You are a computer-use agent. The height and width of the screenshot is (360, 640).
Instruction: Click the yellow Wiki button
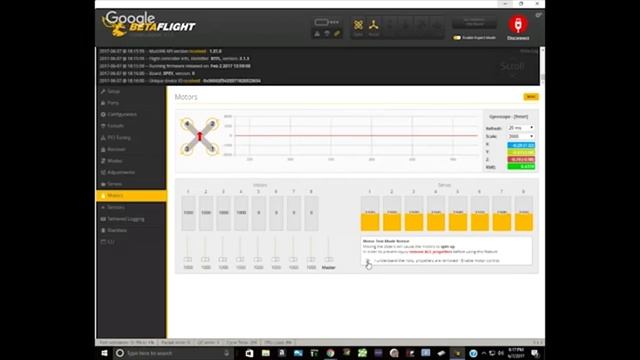pyautogui.click(x=531, y=97)
